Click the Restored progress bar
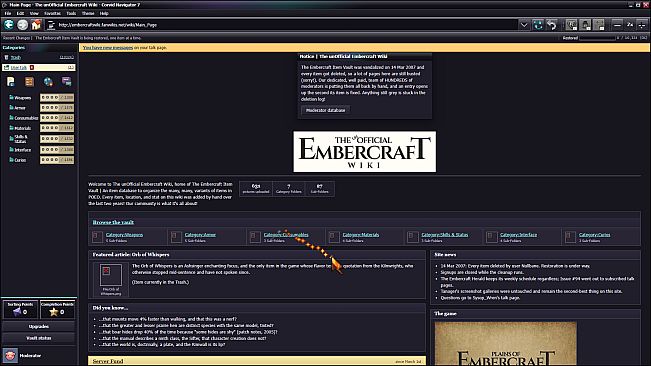Image resolution: width=651 pixels, height=366 pixels. 597,38
